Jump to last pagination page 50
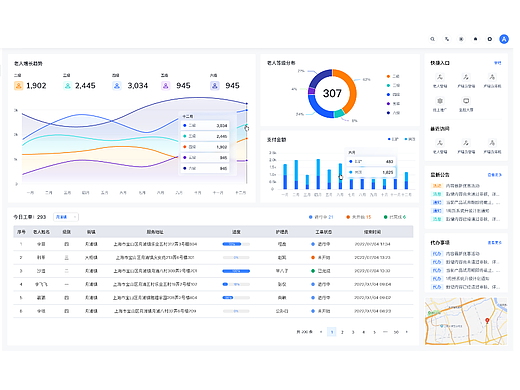This screenshot has height=390, width=520. [396, 332]
